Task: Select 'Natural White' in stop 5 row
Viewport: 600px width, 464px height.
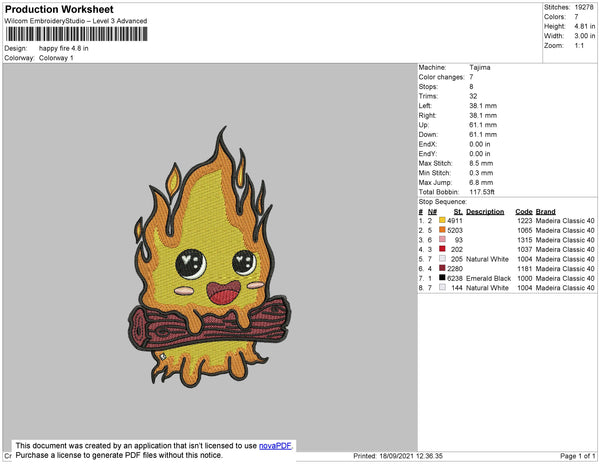Action: pos(488,259)
